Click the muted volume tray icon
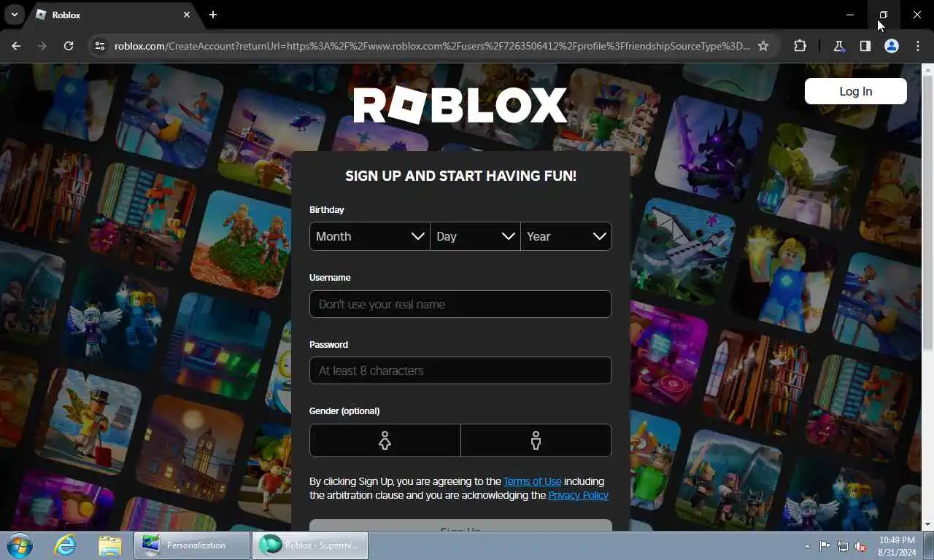 861,546
